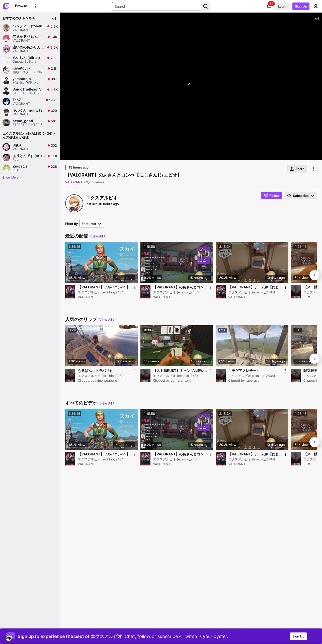
Task: Click in the Search input field
Action: pyautogui.click(x=157, y=6)
